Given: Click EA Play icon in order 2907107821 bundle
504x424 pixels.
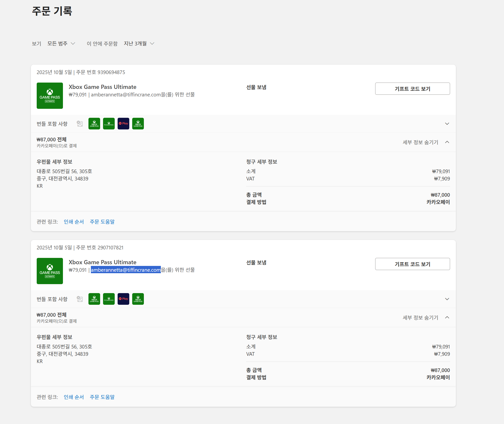Looking at the screenshot, I should 123,299.
